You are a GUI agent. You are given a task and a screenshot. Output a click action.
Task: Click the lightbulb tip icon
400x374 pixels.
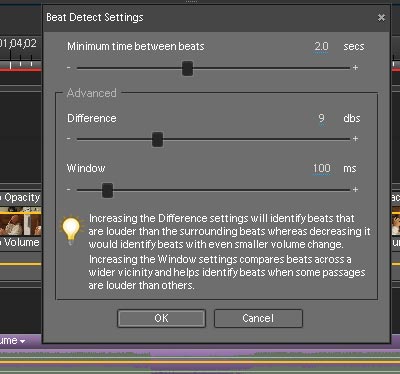pos(71,230)
